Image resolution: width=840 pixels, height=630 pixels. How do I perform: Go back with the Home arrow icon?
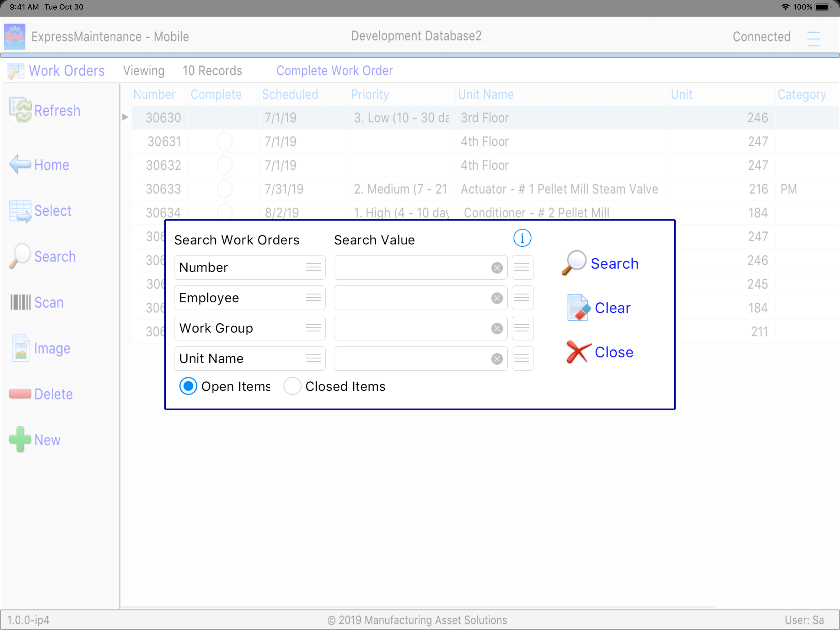click(x=21, y=165)
